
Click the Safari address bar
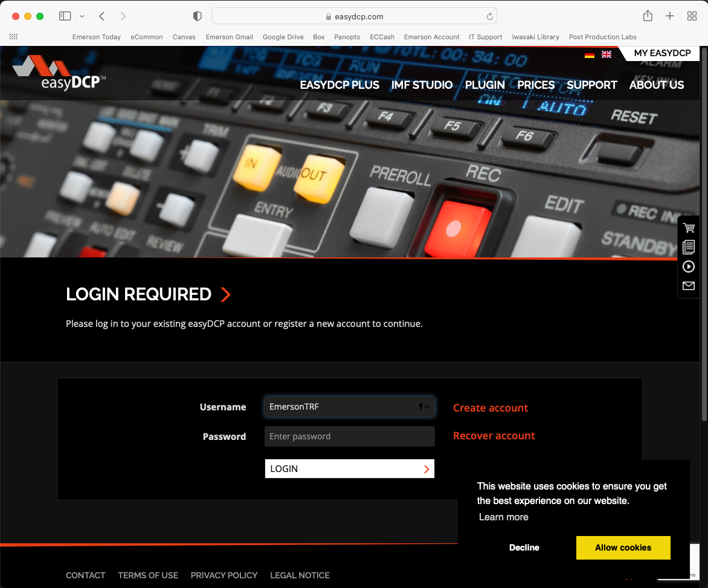point(354,16)
